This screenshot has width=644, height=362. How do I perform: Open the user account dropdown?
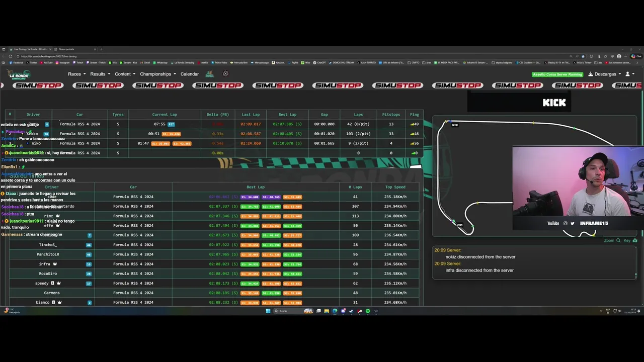629,74
